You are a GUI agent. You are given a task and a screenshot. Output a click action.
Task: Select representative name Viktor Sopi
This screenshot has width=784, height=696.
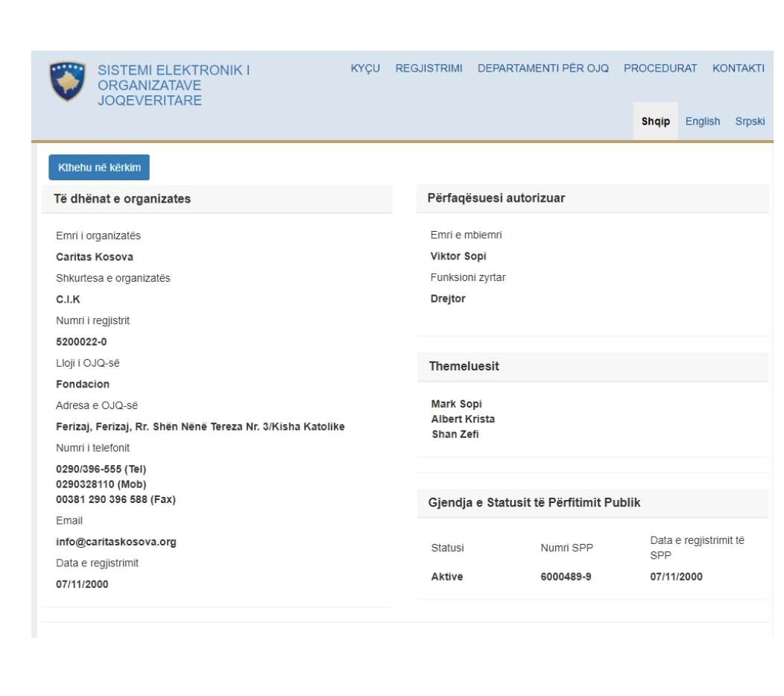pos(458,256)
